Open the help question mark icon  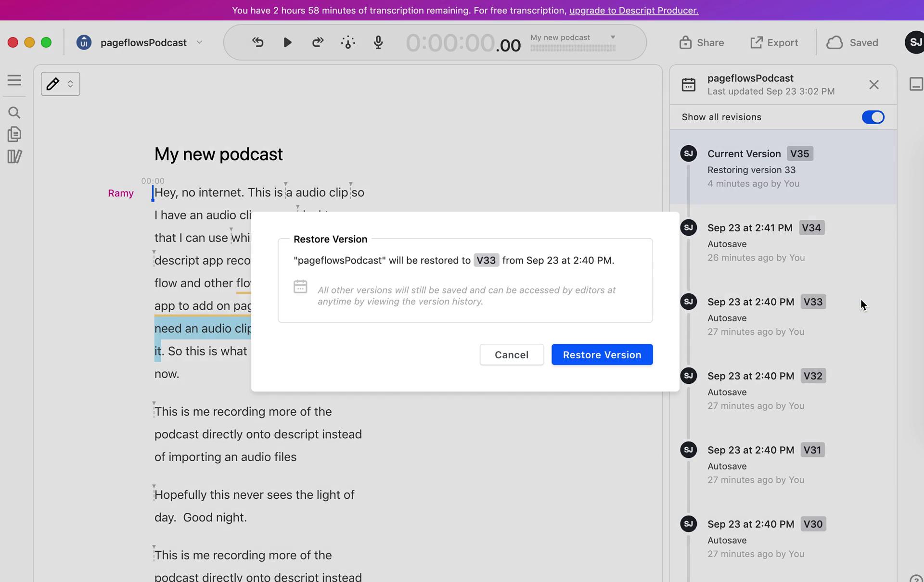[916, 578]
